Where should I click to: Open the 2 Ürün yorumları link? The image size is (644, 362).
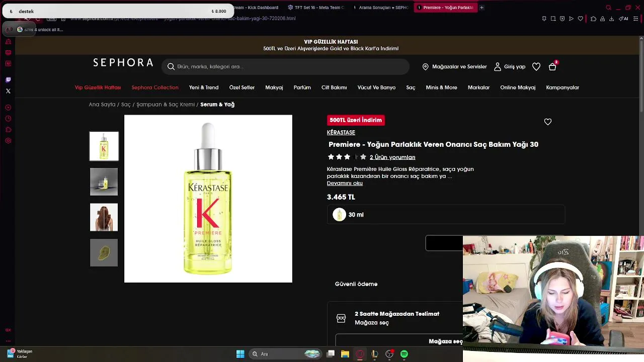click(392, 157)
